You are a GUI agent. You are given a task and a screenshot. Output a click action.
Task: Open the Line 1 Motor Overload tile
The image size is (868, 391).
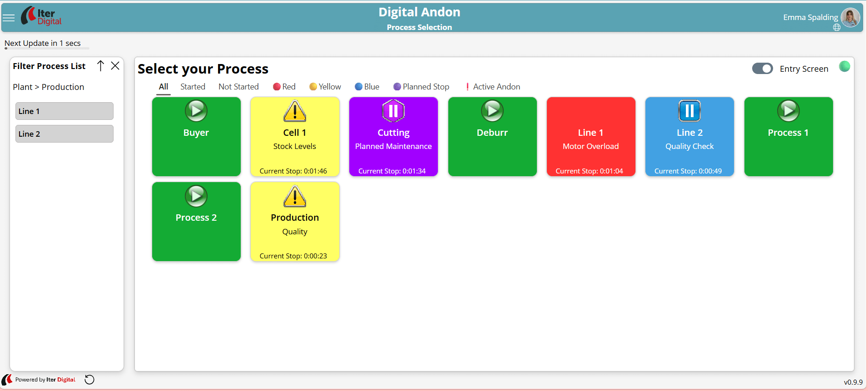pos(590,137)
